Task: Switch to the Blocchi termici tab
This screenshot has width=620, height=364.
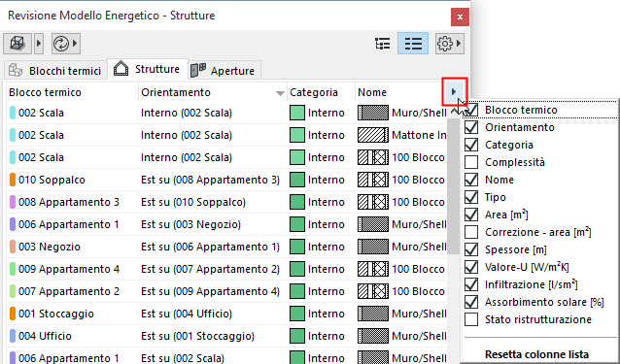Action: pos(55,71)
